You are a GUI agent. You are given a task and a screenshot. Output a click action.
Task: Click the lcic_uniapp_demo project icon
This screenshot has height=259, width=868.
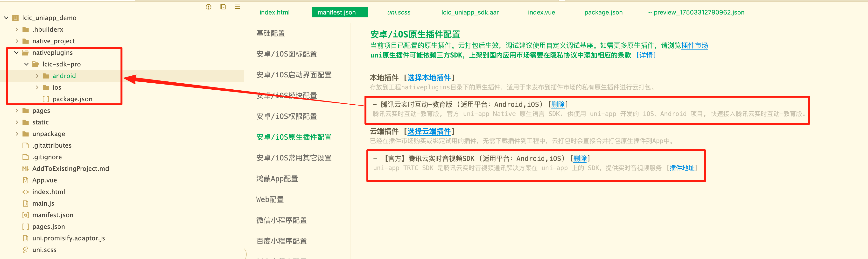coord(15,18)
